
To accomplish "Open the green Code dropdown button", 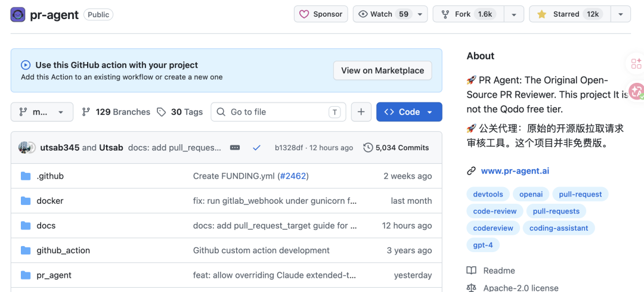I will click(x=409, y=112).
